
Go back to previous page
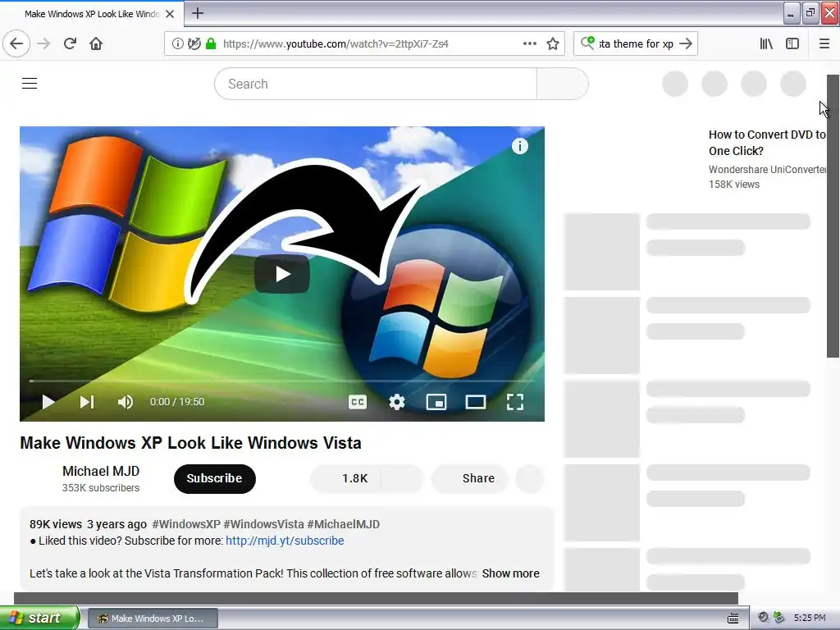coord(16,43)
